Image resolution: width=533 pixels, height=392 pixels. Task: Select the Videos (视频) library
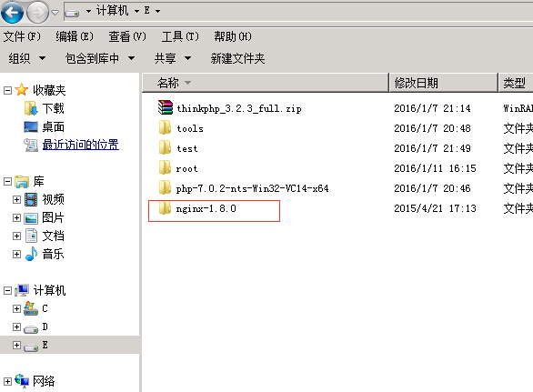point(53,199)
